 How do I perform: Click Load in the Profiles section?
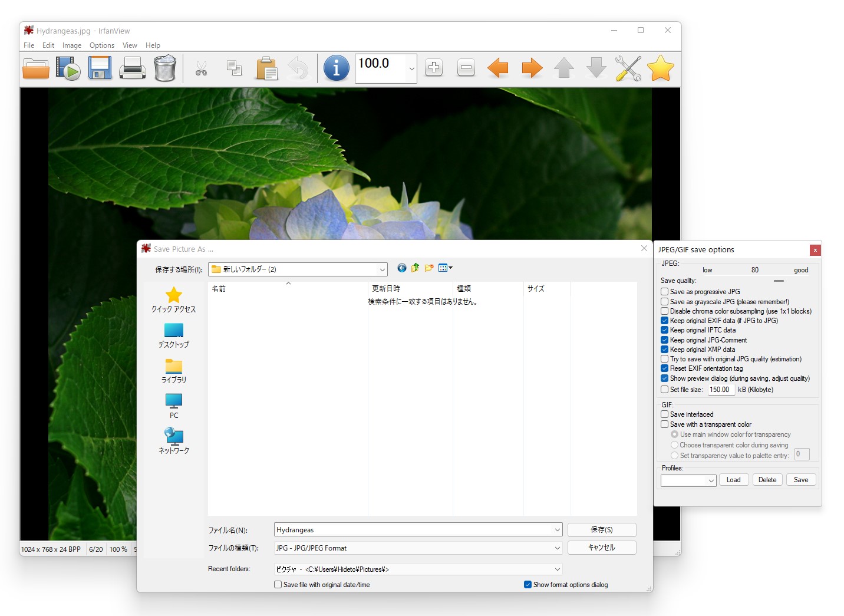point(734,480)
